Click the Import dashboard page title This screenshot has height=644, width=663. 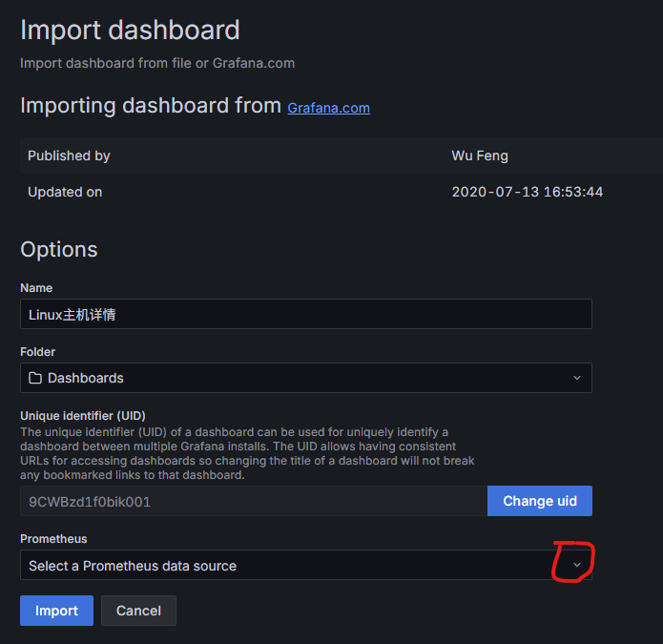(130, 30)
